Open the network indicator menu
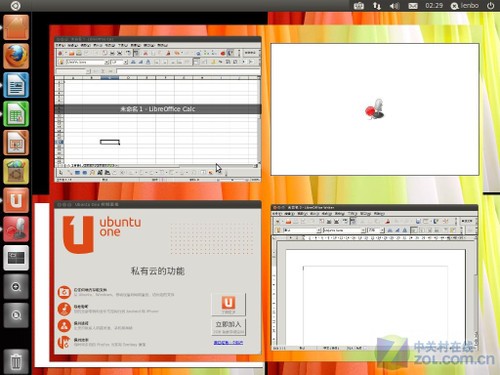Screen dimensions: 500x375 point(377,6)
